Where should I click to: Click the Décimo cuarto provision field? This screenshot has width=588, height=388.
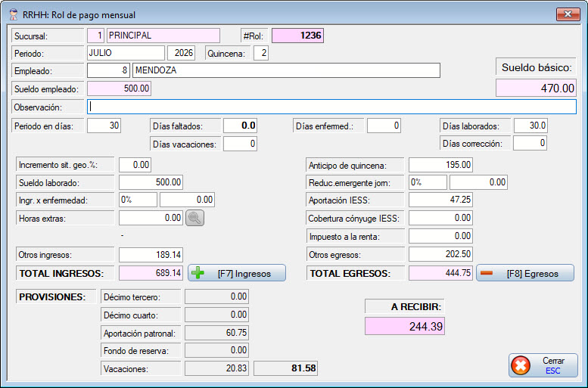216,315
